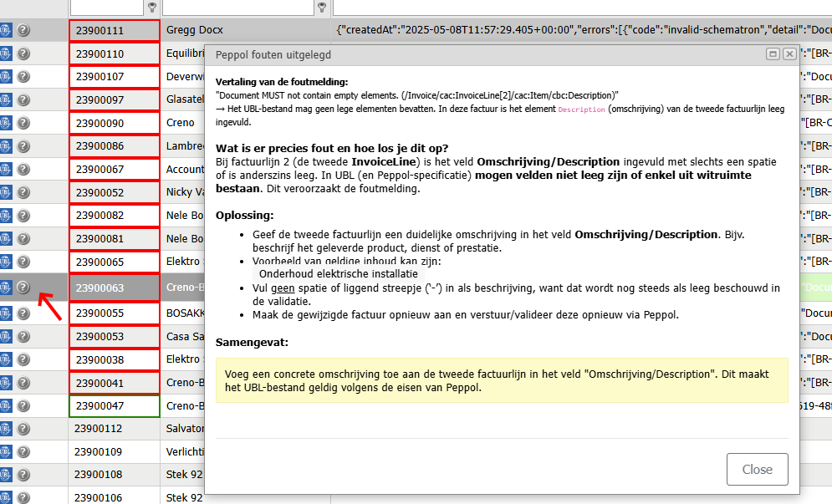The height and width of the screenshot is (504, 832).
Task: Open help icon for invoice 23900110
Action: (x=23, y=53)
